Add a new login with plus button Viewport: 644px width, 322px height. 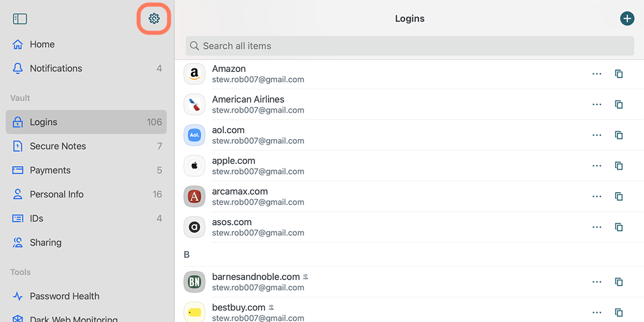point(627,18)
